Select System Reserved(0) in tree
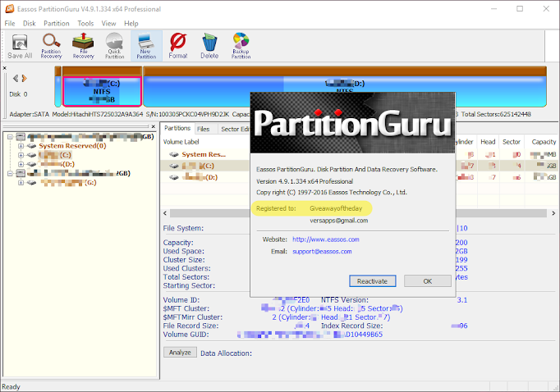Screen dimensions: 560x392 pos(72,146)
